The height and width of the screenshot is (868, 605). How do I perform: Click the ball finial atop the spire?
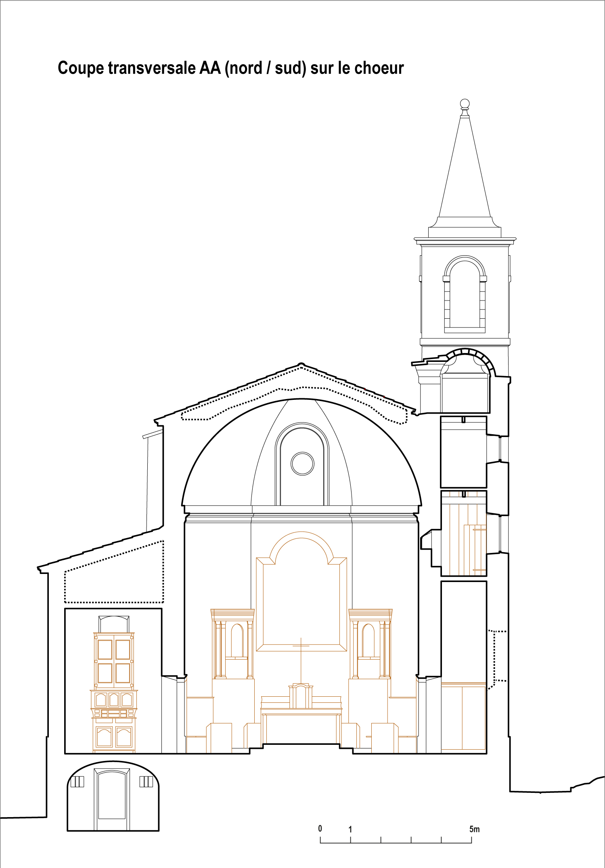[465, 104]
